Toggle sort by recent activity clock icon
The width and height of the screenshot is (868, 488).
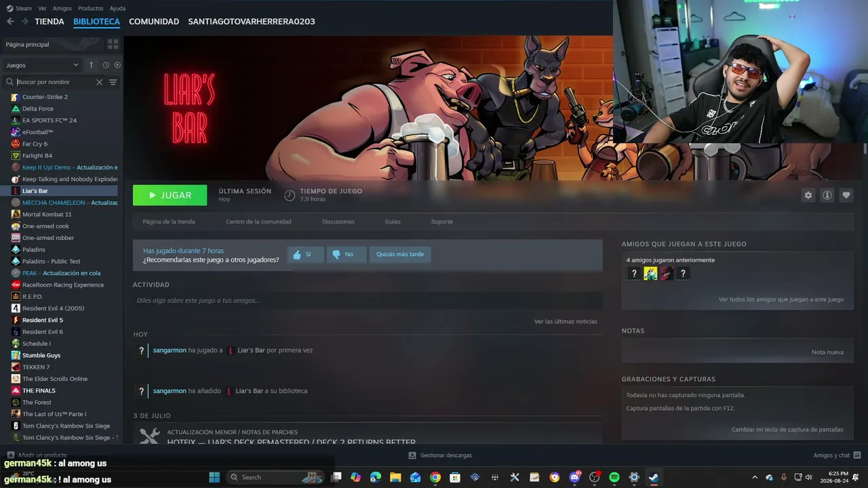coord(106,65)
